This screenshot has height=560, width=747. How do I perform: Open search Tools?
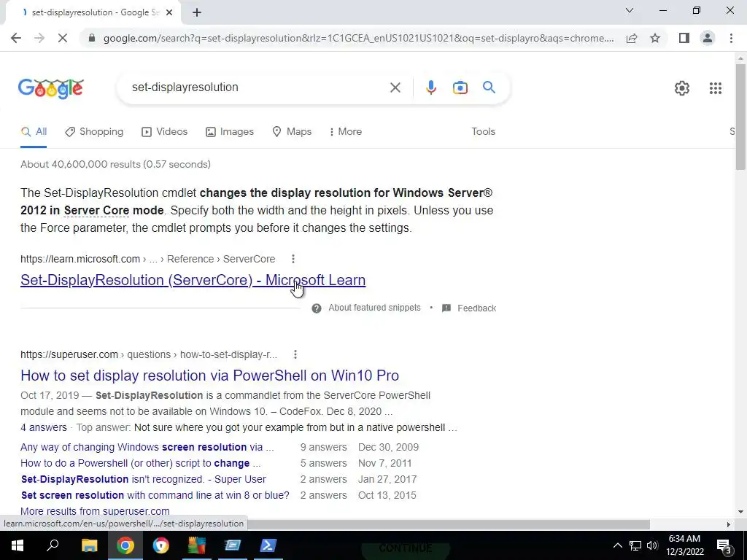[483, 132]
